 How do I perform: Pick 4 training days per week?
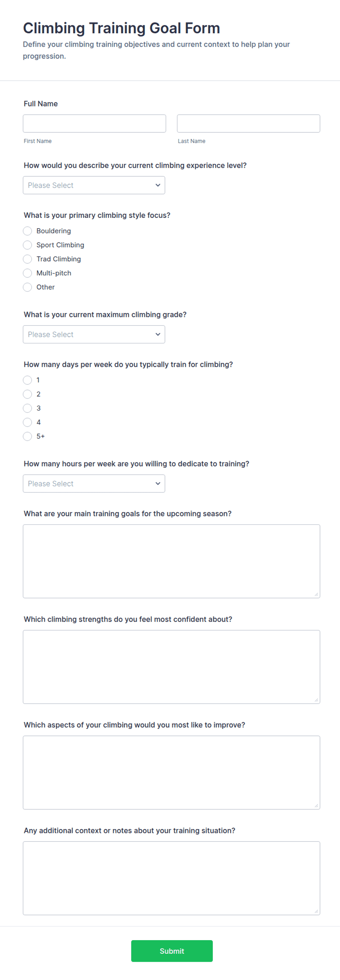pos(27,422)
